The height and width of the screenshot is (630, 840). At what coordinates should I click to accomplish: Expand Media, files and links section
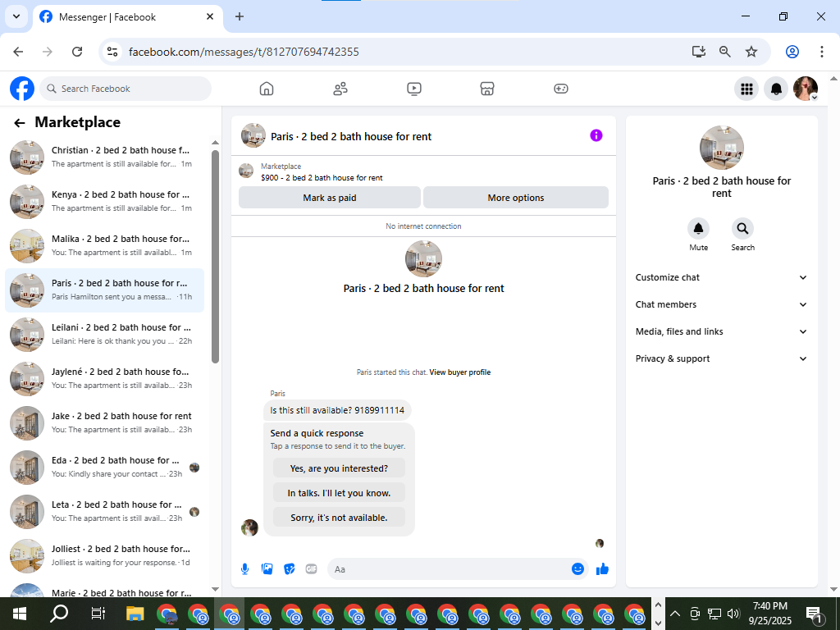click(x=721, y=331)
